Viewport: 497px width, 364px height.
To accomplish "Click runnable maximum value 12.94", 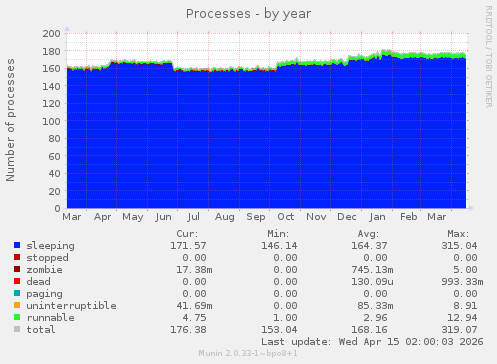I will click(462, 318).
